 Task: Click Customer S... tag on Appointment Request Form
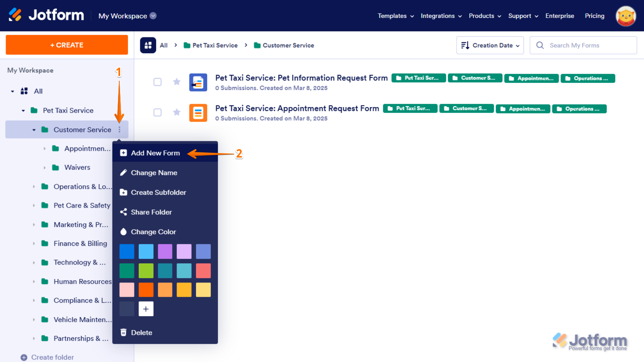coord(467,109)
